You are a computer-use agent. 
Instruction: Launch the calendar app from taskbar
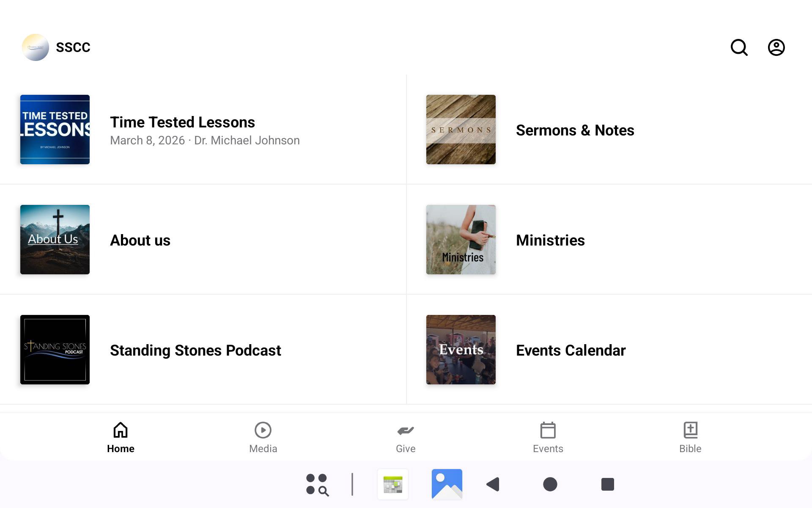(x=393, y=484)
